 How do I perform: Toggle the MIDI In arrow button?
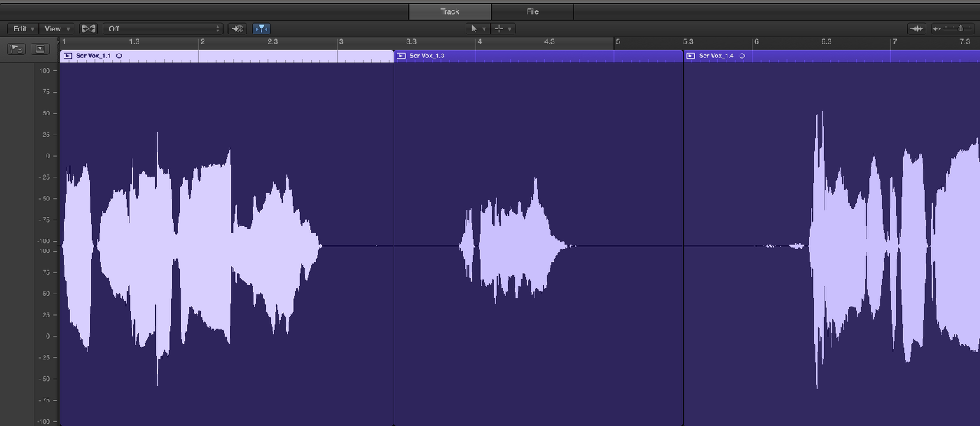coord(237,28)
